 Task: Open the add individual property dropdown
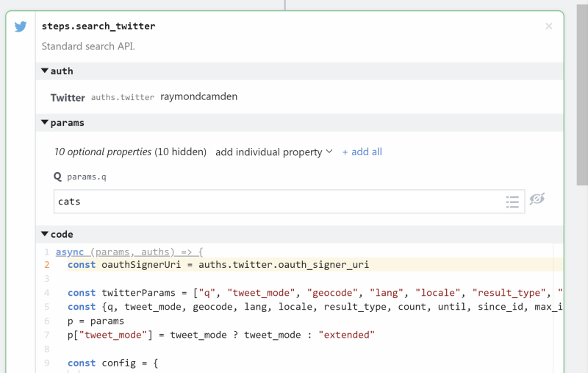click(x=273, y=152)
